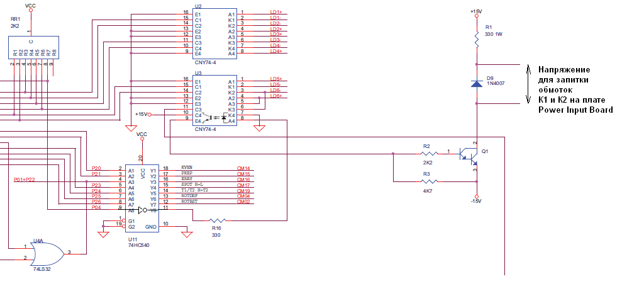Click the XRAY signal name
The width and height of the screenshot is (644, 286).
[x=187, y=179]
